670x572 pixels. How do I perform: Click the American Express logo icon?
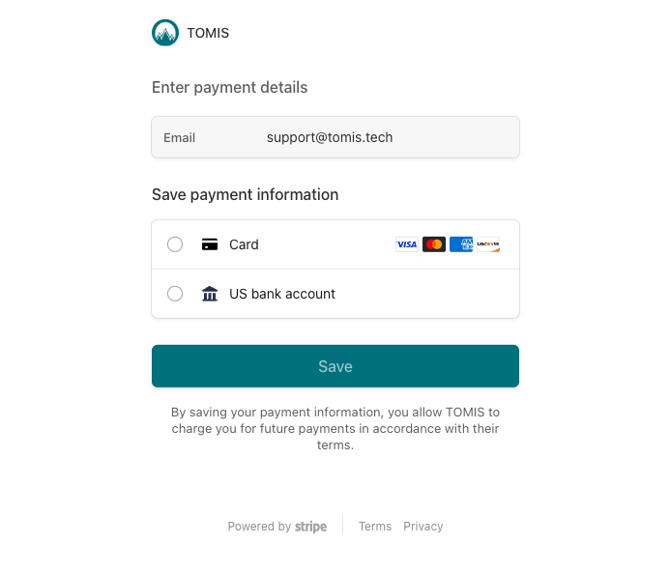(x=461, y=244)
